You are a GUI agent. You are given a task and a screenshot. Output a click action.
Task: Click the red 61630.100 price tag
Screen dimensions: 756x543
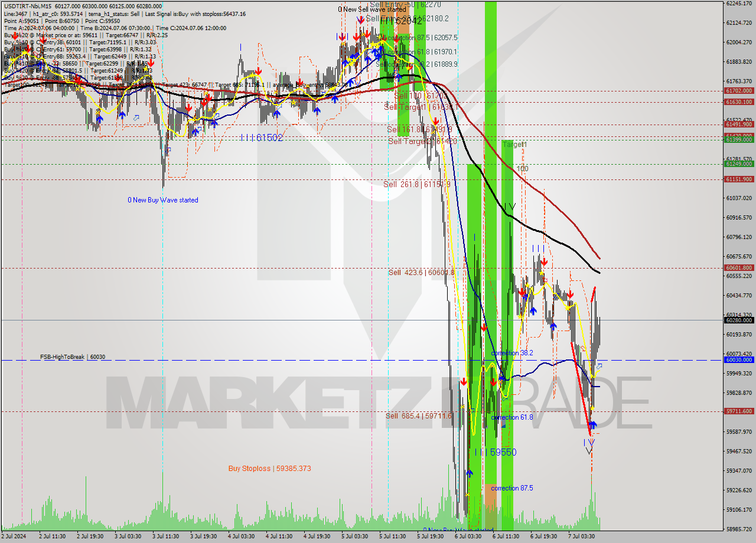pyautogui.click(x=738, y=102)
